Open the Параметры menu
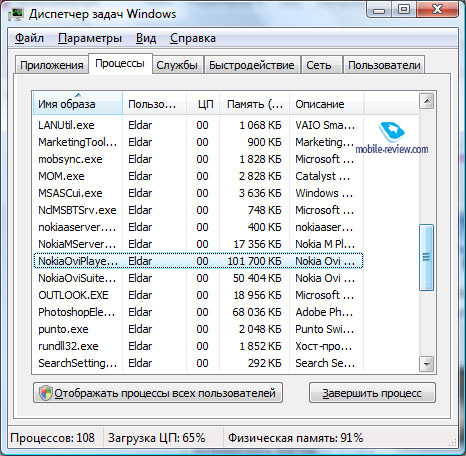Screen dimensions: 466x456 (x=90, y=38)
